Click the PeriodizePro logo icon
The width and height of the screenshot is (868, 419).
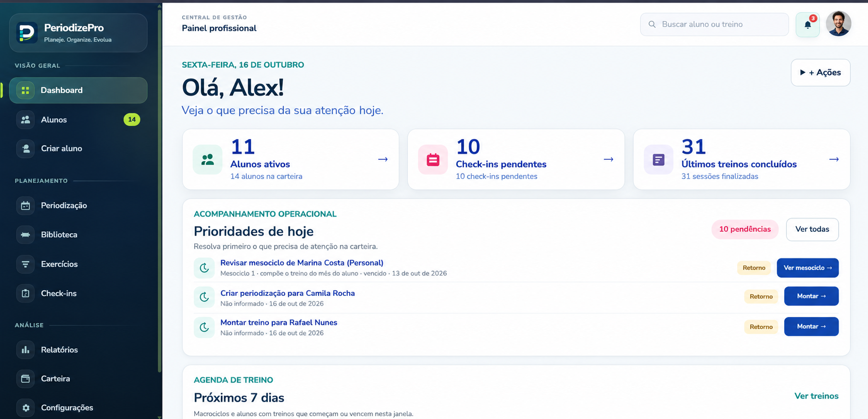click(x=26, y=33)
